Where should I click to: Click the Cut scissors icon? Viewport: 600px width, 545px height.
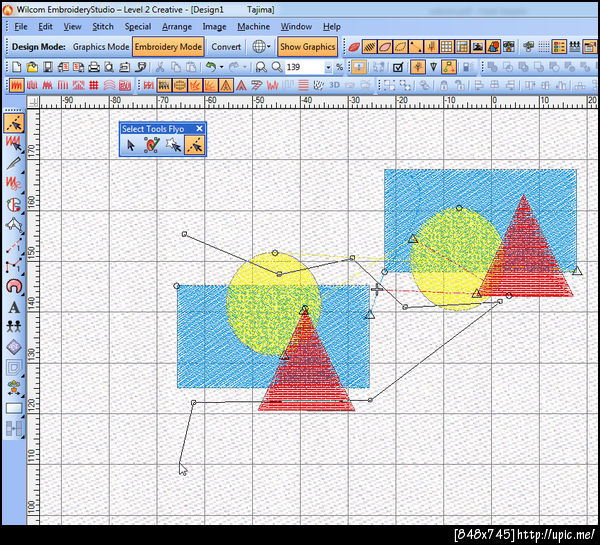click(160, 67)
